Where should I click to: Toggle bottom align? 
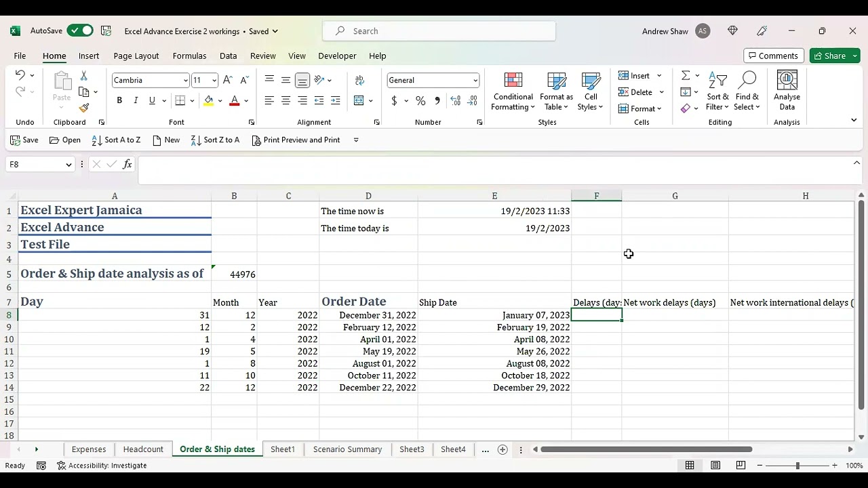[302, 80]
